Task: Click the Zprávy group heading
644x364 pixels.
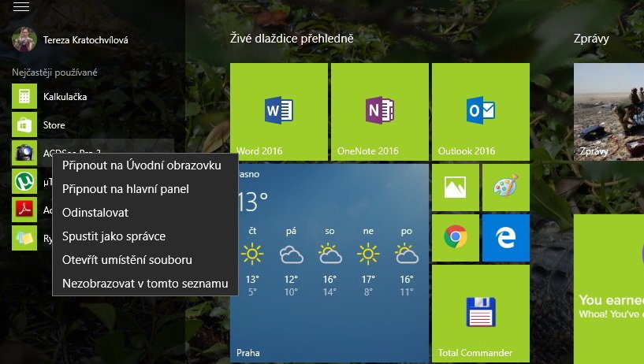Action: point(591,39)
